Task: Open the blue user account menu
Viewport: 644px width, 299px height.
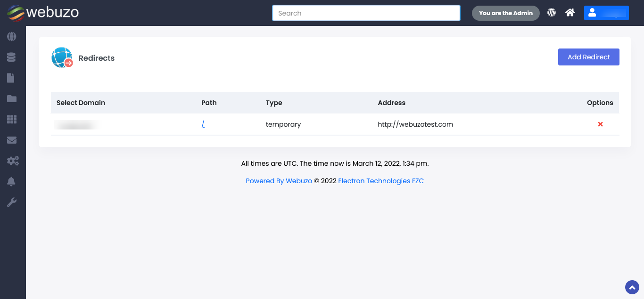Action: [x=606, y=13]
